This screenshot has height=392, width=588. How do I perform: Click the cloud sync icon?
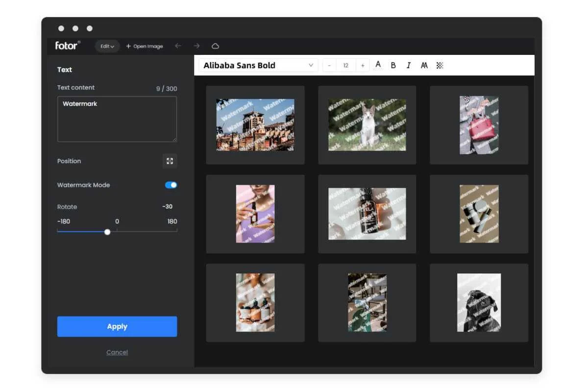click(215, 46)
